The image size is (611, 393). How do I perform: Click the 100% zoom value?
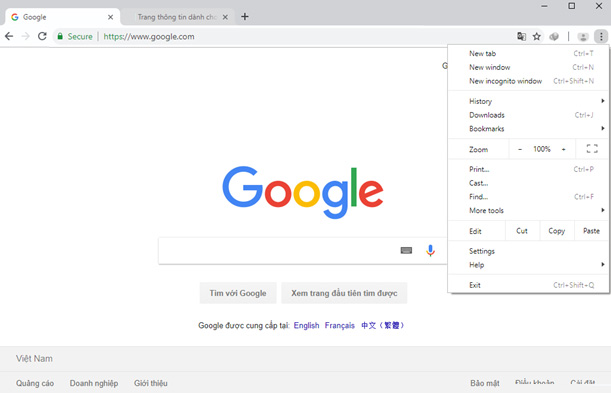pos(542,149)
